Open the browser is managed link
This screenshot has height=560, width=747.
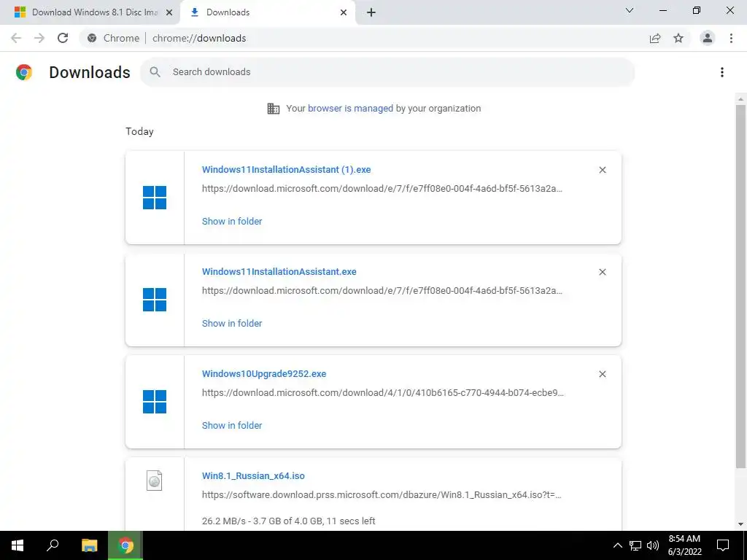(350, 109)
